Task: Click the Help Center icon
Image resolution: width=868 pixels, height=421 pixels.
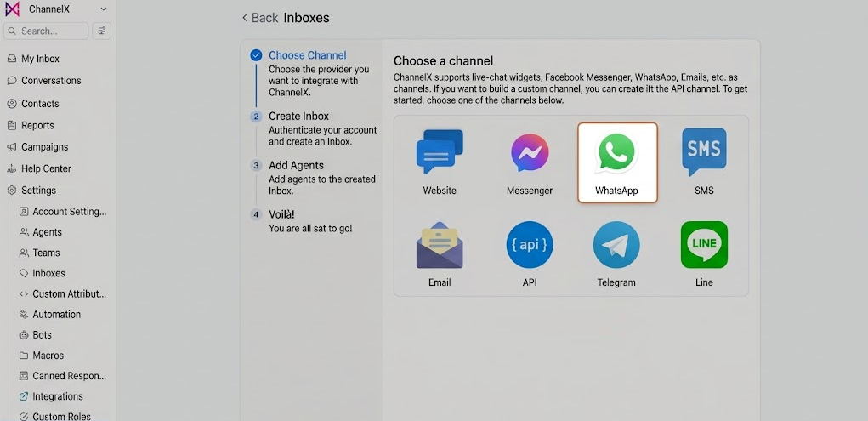Action: pos(12,168)
